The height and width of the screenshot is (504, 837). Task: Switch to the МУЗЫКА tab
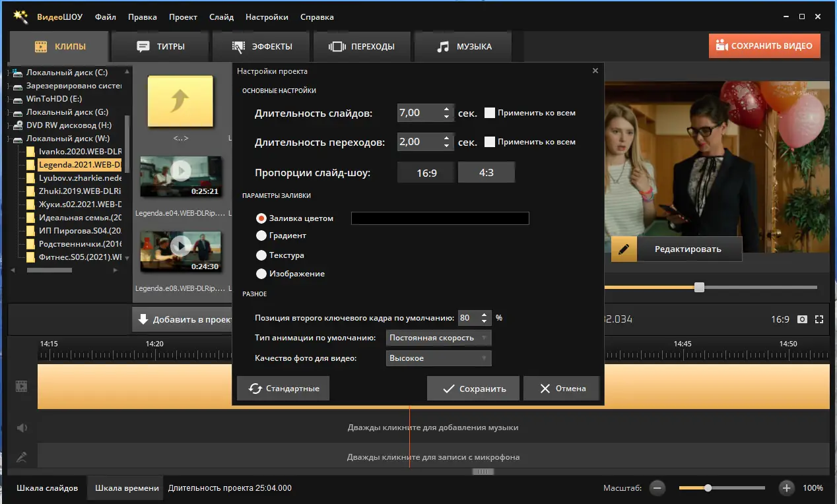point(464,47)
